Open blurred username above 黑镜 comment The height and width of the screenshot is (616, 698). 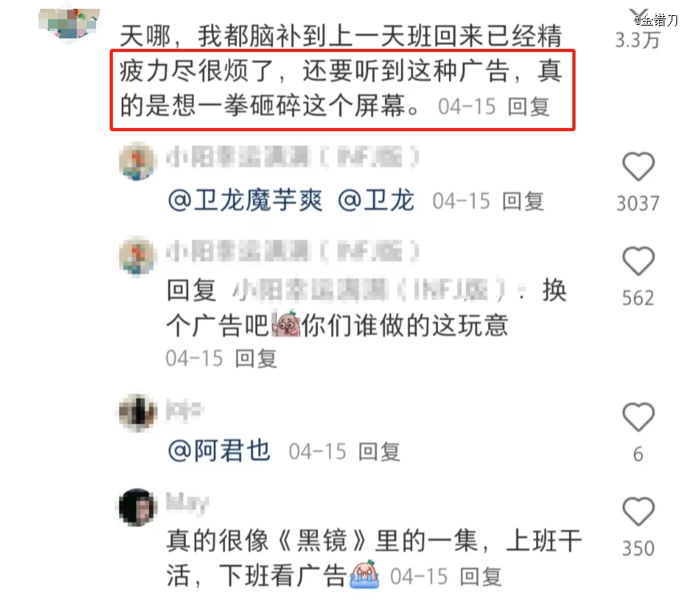187,502
